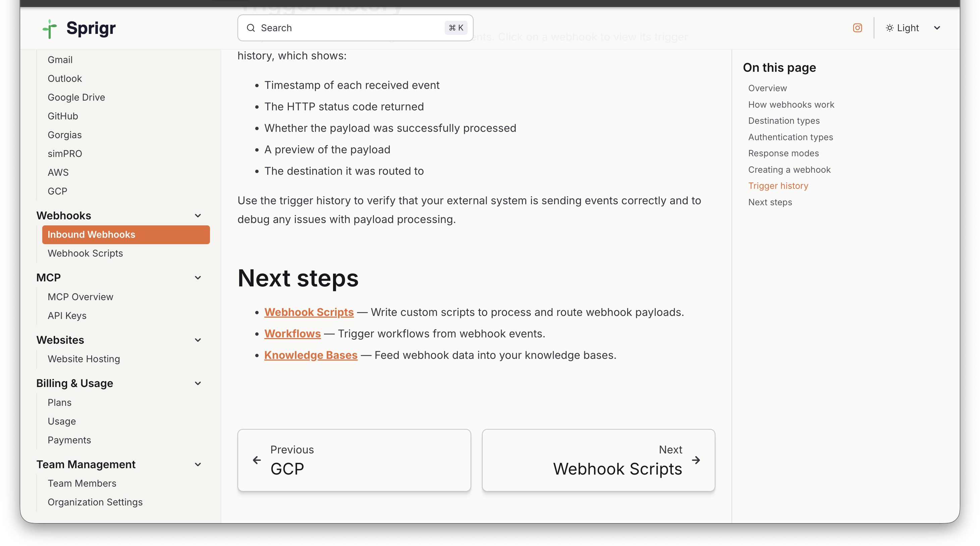Viewport: 980px width, 546px height.
Task: Collapse the Billing & Usage section
Action: click(198, 383)
